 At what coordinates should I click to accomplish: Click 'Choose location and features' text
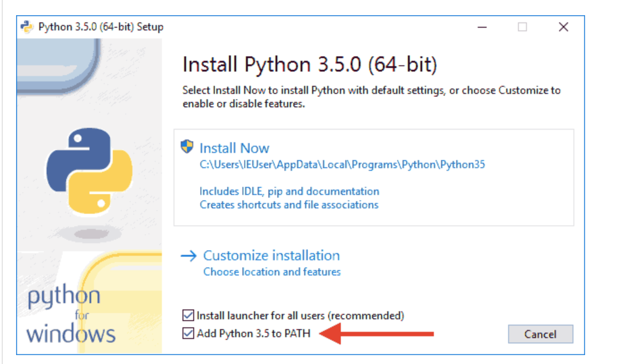[x=272, y=272]
